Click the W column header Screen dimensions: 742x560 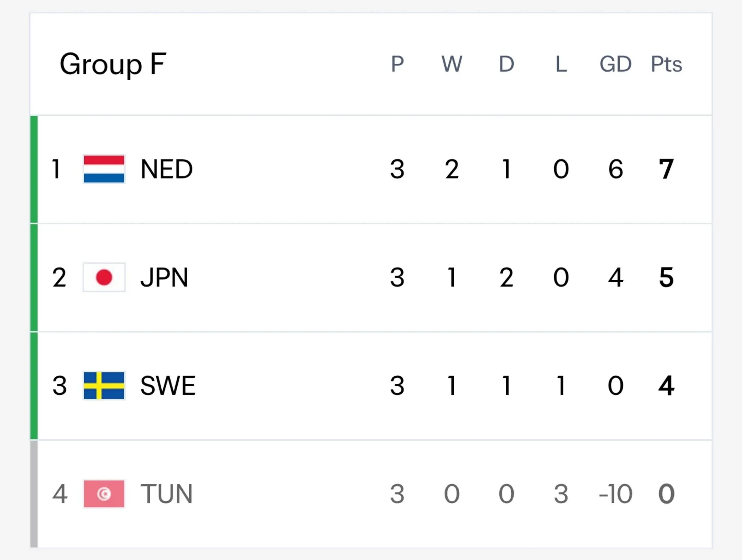[x=452, y=64]
